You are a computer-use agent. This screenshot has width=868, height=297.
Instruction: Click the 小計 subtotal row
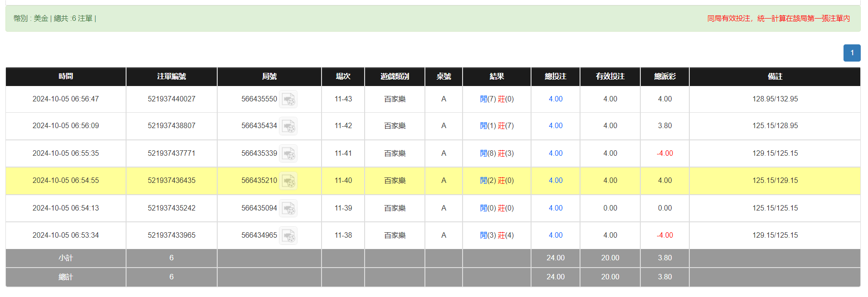[x=65, y=258]
